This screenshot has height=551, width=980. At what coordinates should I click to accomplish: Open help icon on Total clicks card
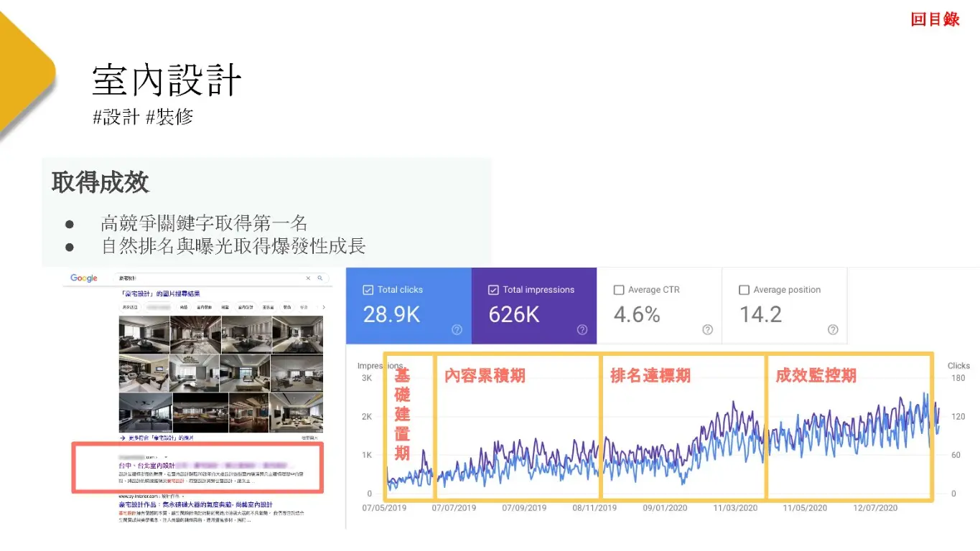pos(457,330)
